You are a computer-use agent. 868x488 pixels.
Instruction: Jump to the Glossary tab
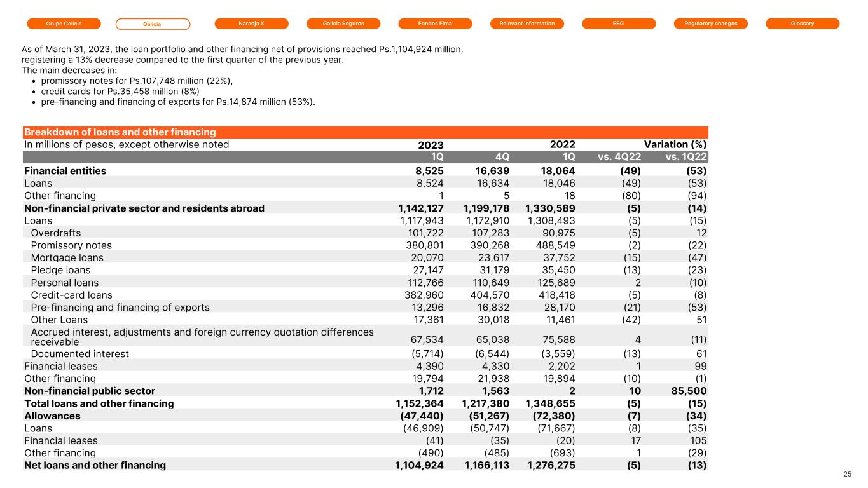tap(803, 24)
